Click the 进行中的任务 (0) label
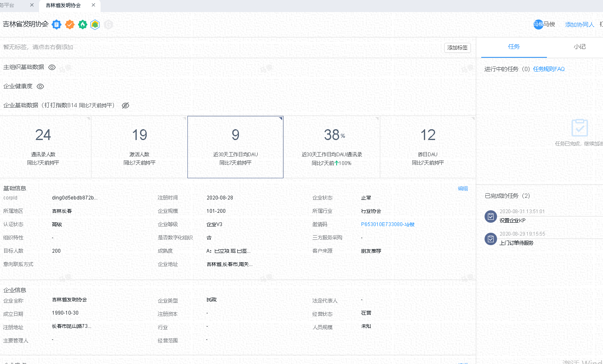603x364 pixels. click(507, 69)
